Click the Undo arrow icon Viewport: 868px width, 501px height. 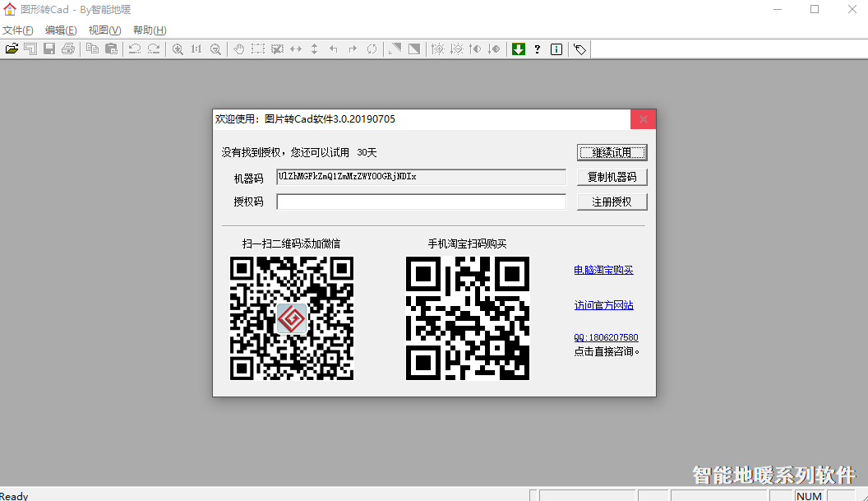(x=135, y=49)
